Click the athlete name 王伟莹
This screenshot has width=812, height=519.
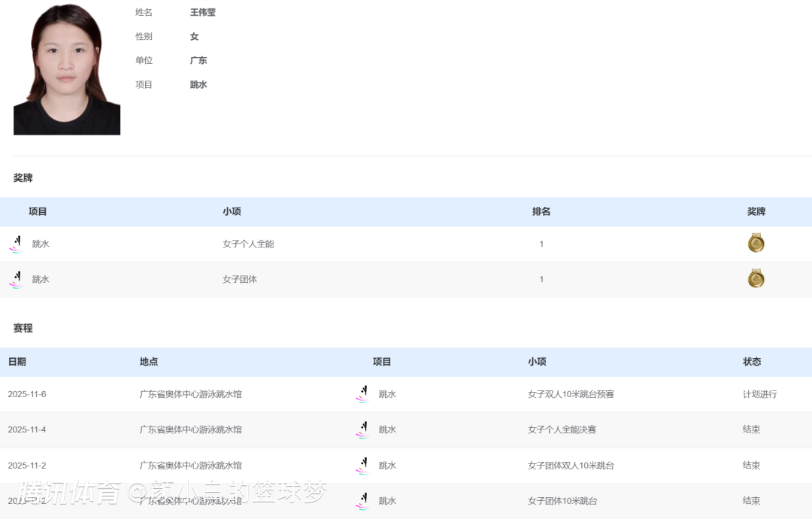pos(203,13)
